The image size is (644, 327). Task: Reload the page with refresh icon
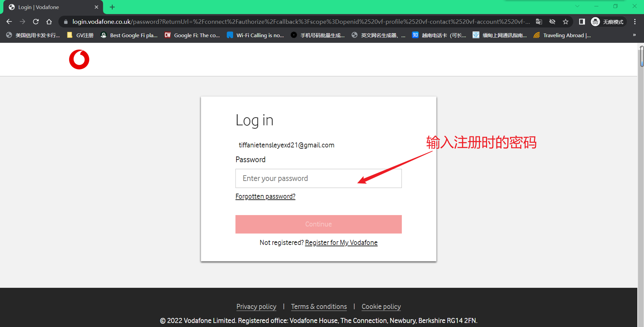pos(36,22)
